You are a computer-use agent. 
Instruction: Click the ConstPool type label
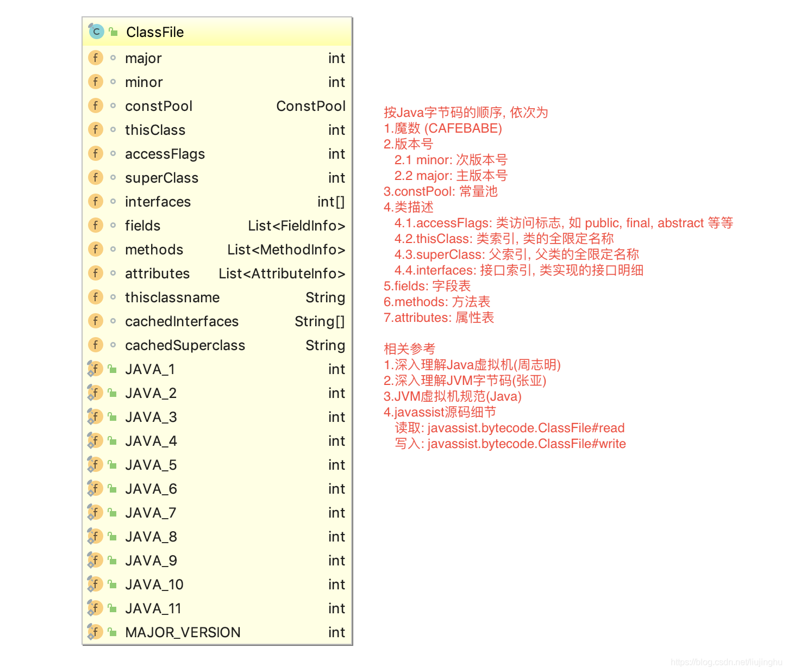311,106
